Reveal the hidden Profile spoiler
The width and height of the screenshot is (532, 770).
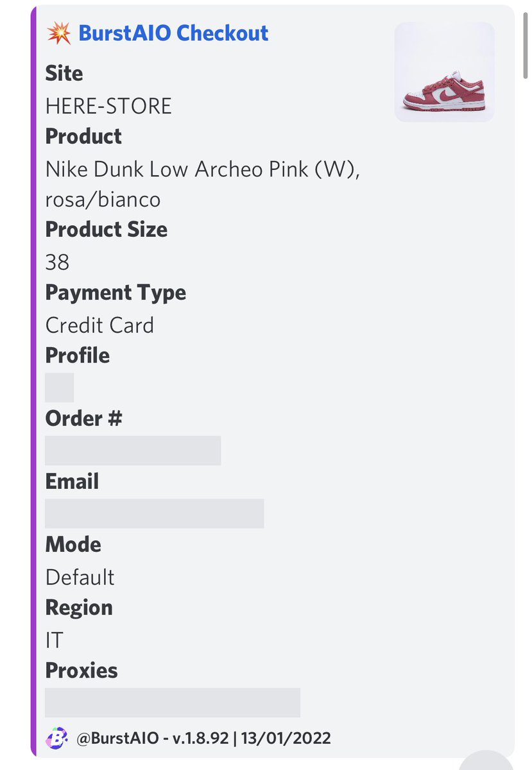[x=60, y=388]
